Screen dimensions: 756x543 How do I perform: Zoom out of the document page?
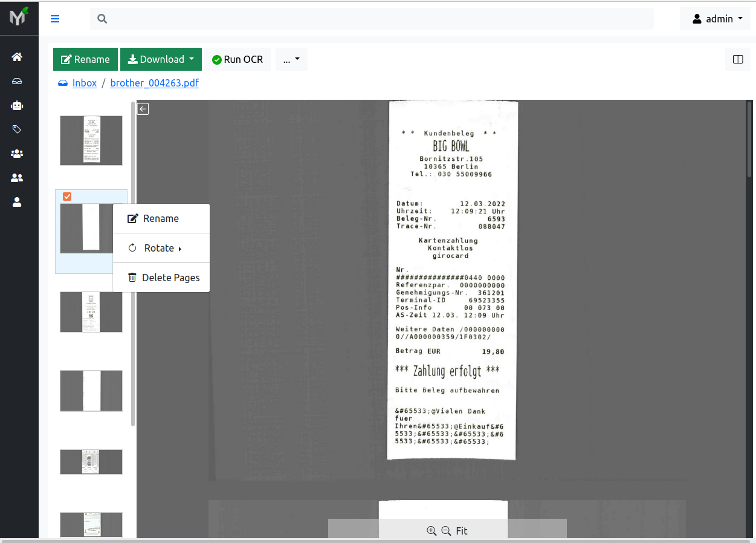click(x=446, y=531)
